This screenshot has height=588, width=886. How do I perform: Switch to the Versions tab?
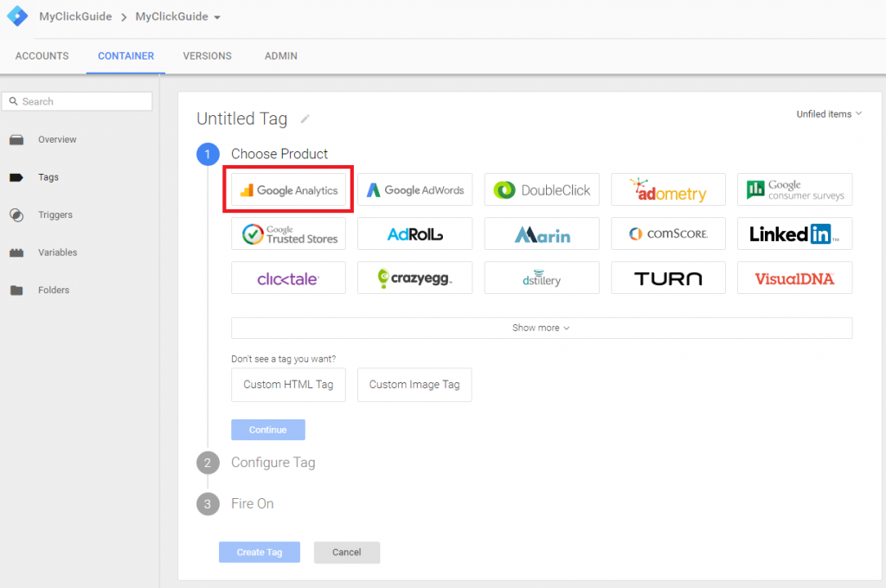(x=208, y=56)
